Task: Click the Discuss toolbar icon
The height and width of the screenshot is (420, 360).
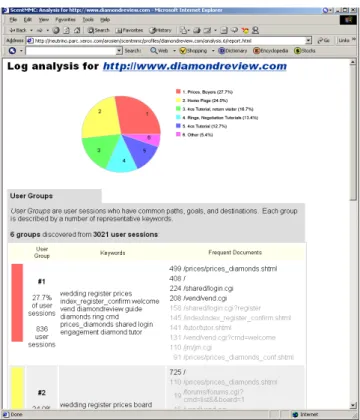Action: pos(224,30)
